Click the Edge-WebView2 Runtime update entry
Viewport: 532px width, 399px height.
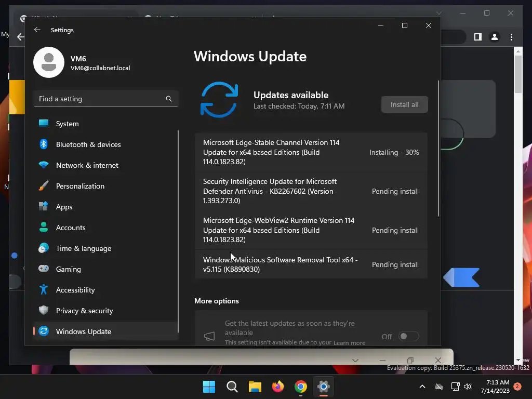tap(311, 230)
